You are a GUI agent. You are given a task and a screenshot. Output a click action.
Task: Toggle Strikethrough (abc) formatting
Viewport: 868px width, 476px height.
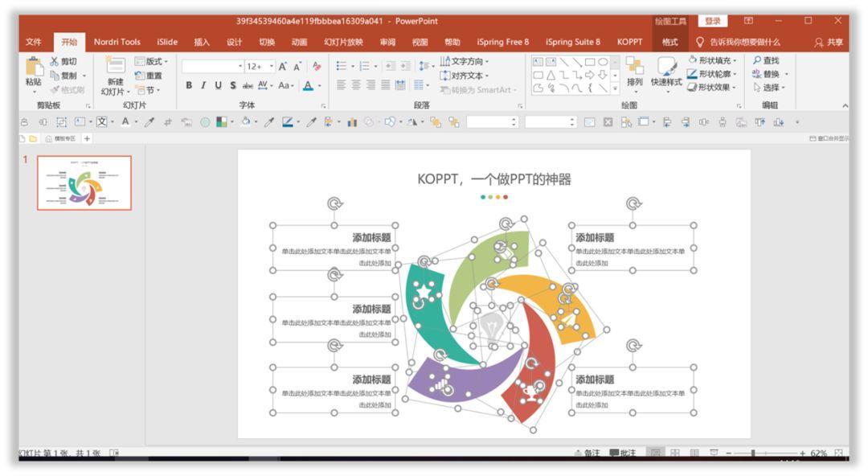point(248,85)
